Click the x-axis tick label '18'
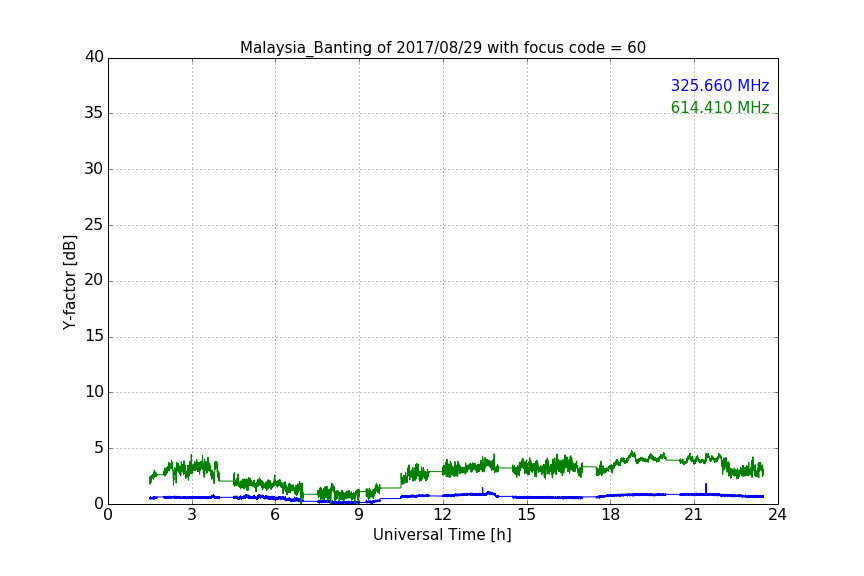 click(611, 515)
